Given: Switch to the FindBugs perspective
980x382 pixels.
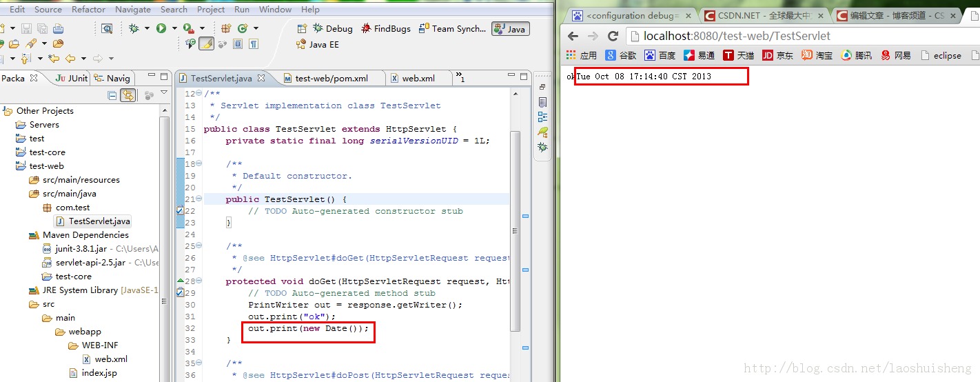Looking at the screenshot, I should [x=385, y=28].
